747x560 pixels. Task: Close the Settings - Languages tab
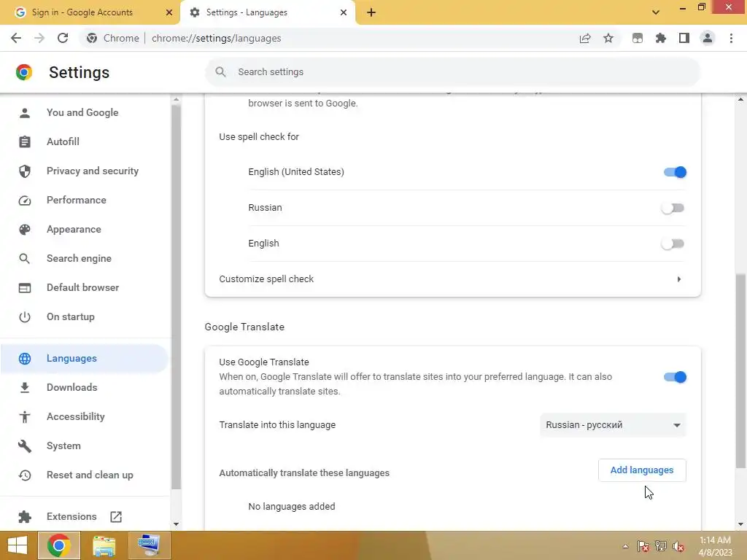(x=344, y=12)
